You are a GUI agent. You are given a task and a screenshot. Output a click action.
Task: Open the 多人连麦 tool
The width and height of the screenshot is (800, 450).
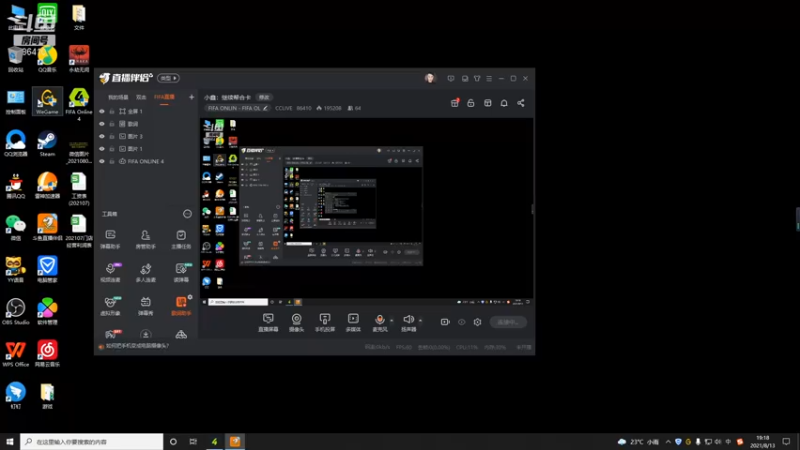pyautogui.click(x=145, y=272)
